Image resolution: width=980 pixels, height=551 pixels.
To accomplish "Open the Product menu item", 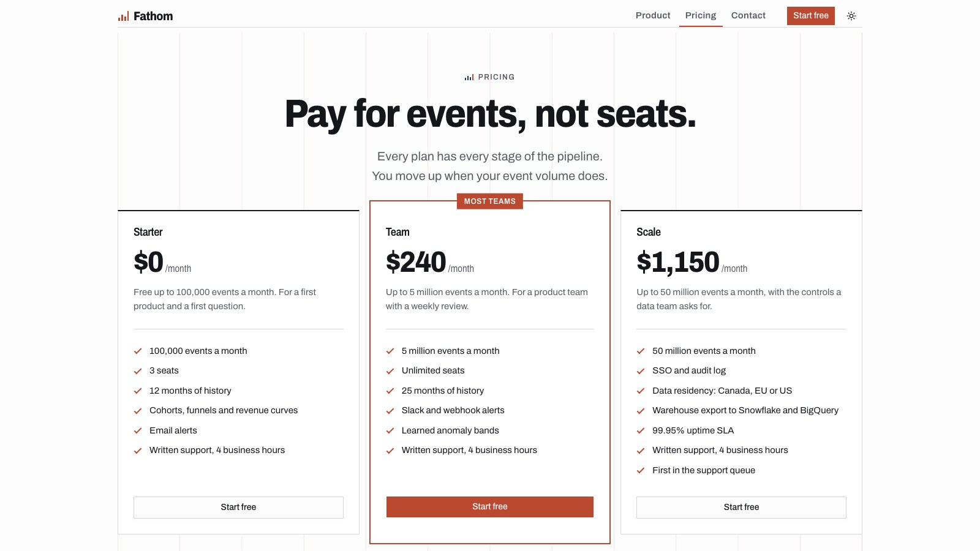I will pos(653,15).
